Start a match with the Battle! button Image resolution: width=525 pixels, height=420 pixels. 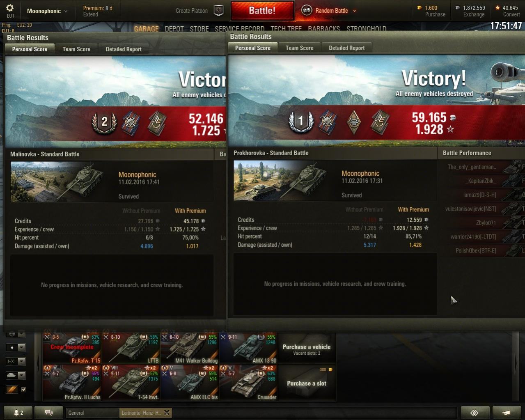point(262,11)
